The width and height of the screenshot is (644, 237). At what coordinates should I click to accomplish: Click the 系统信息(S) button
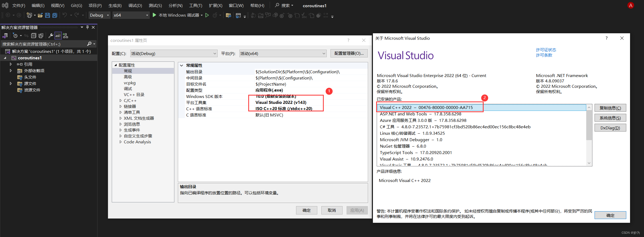[x=610, y=118]
